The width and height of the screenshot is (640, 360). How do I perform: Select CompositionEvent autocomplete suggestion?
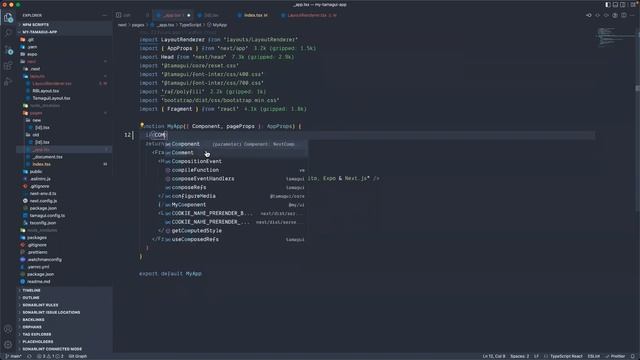click(x=236, y=161)
